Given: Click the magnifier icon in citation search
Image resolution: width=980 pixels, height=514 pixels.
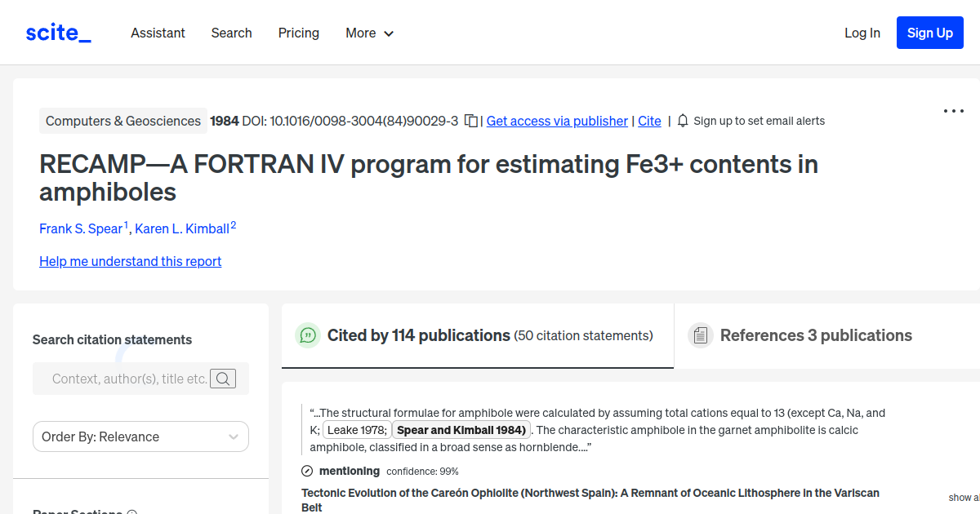Looking at the screenshot, I should tap(223, 378).
